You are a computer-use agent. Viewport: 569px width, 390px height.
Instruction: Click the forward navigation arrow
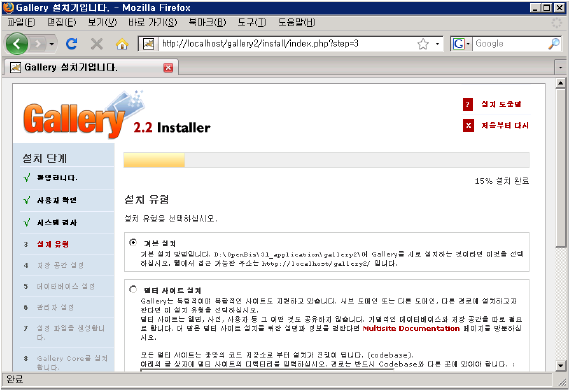(x=37, y=44)
